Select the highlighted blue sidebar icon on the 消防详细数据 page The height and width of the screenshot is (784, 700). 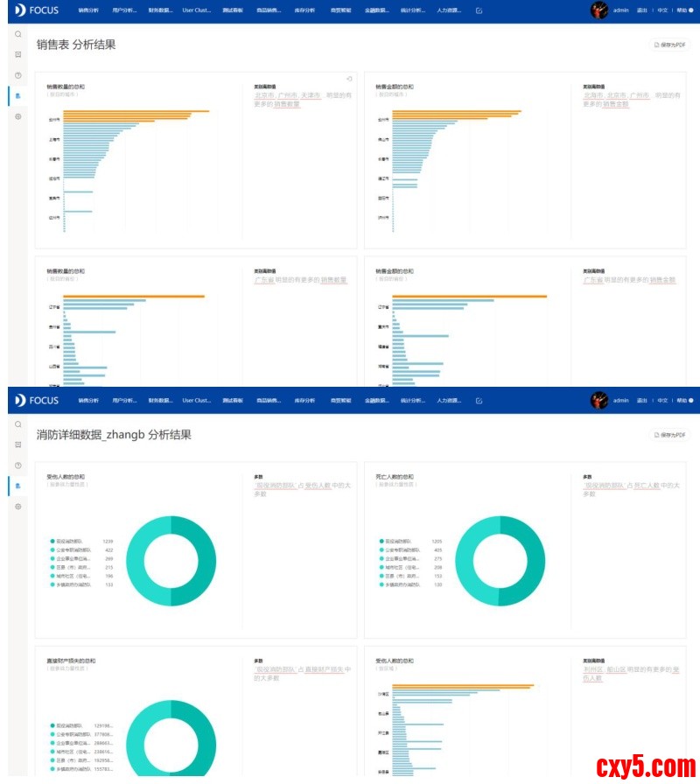18,486
